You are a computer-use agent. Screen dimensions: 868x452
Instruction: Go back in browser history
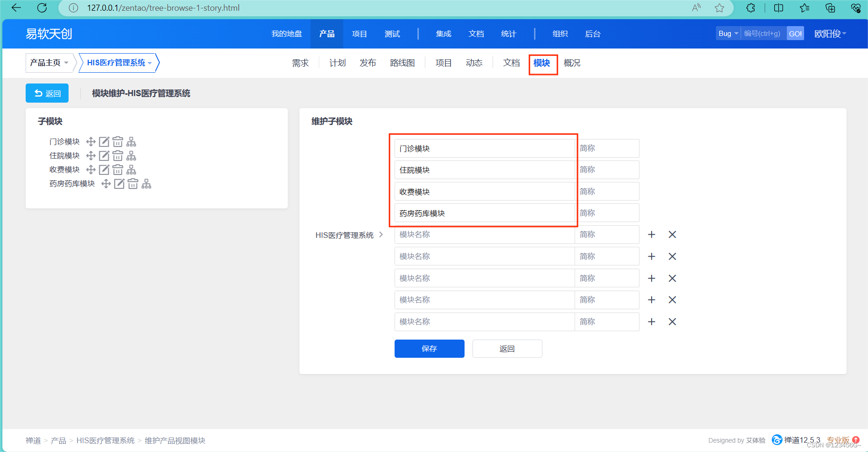pos(16,8)
